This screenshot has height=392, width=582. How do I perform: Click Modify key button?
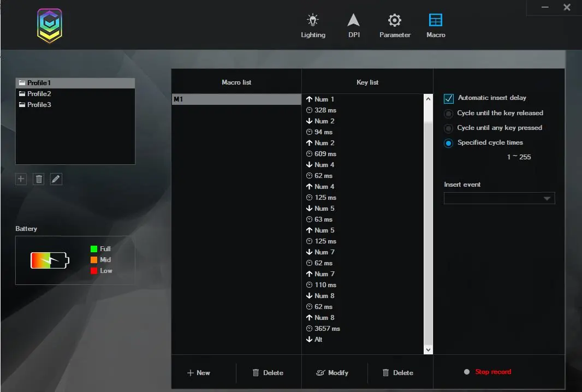coord(332,373)
